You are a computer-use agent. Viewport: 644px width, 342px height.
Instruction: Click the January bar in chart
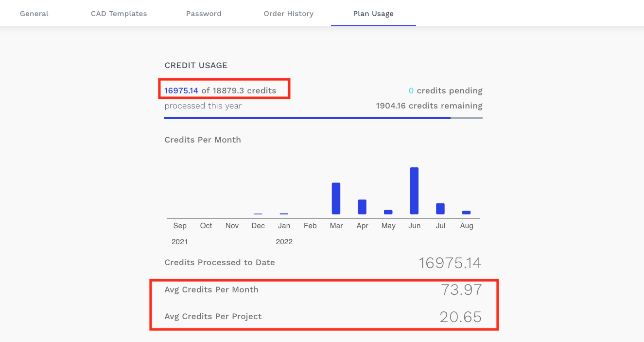(284, 214)
